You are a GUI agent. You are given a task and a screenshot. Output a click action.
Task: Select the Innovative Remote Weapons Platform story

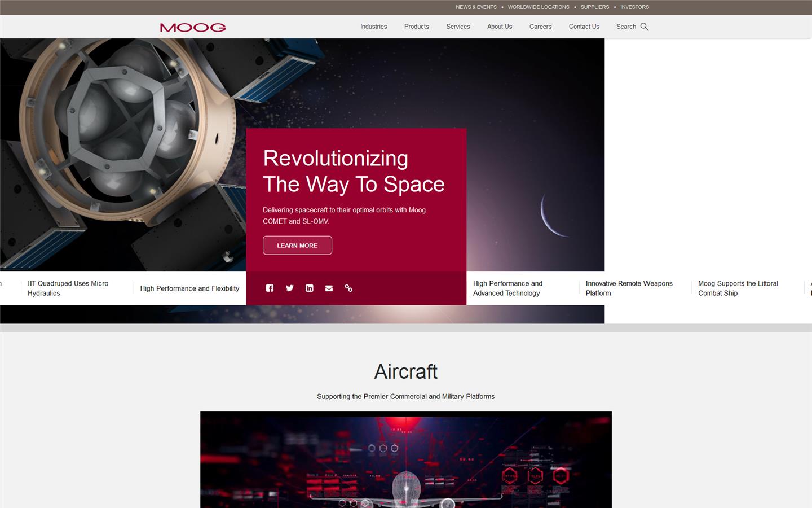(629, 288)
